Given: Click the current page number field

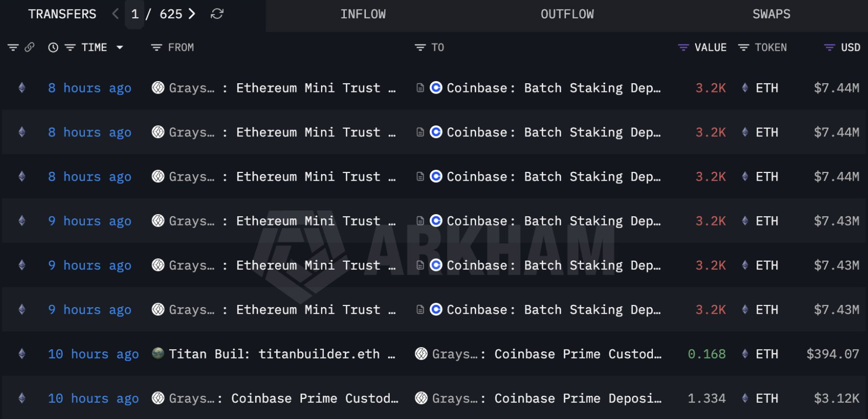Looking at the screenshot, I should (135, 15).
